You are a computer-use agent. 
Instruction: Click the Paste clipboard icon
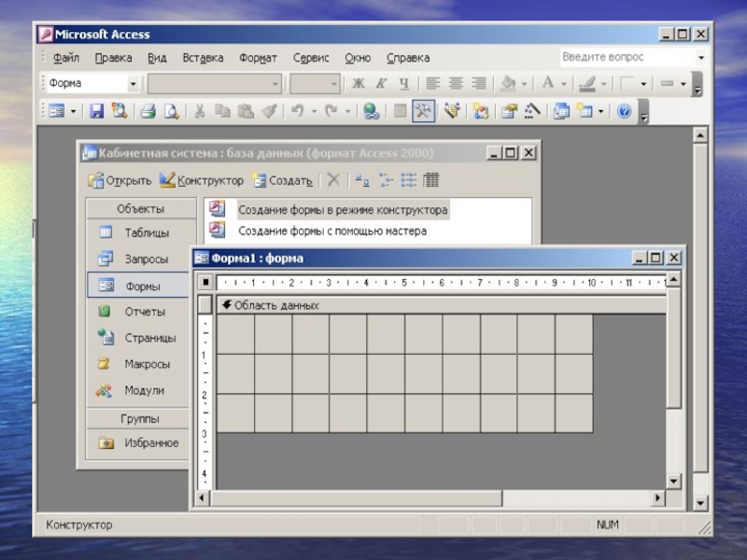click(x=246, y=111)
